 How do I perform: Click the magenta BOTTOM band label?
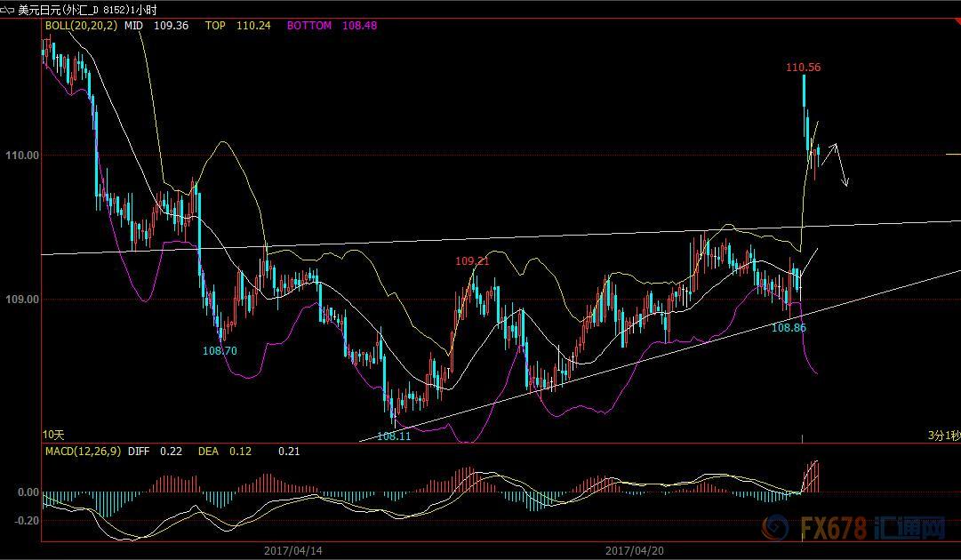coord(308,26)
